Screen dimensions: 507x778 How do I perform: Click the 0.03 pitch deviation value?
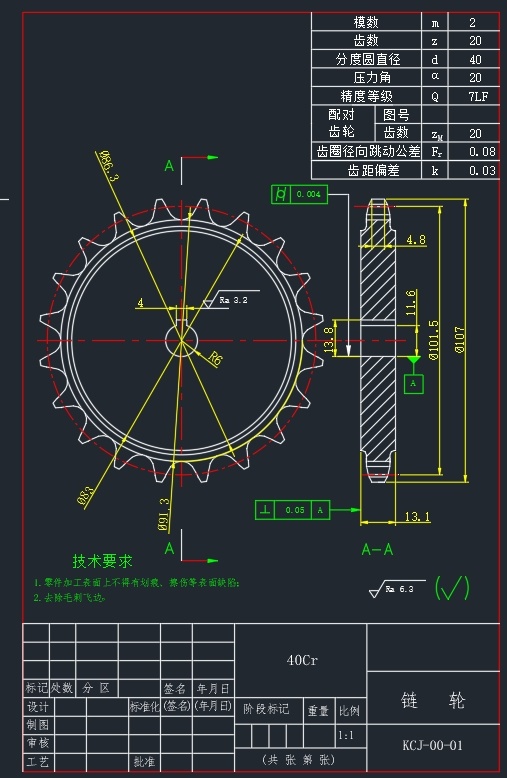[482, 170]
